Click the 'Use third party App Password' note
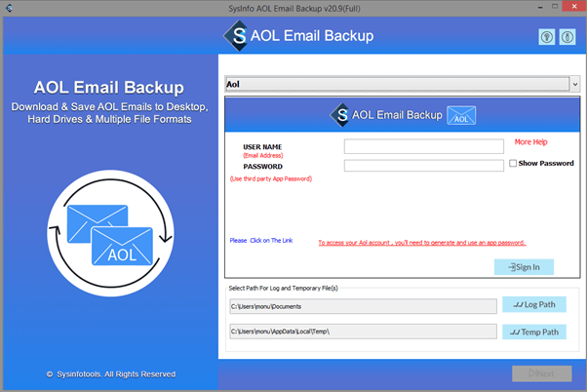Screen dimensions: 587x392 coord(271,179)
